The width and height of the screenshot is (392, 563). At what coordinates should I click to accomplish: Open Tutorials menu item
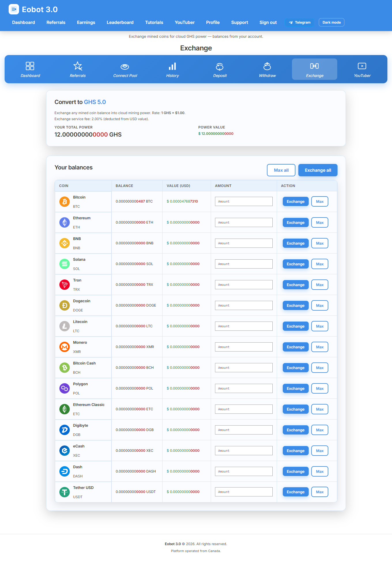coord(154,22)
